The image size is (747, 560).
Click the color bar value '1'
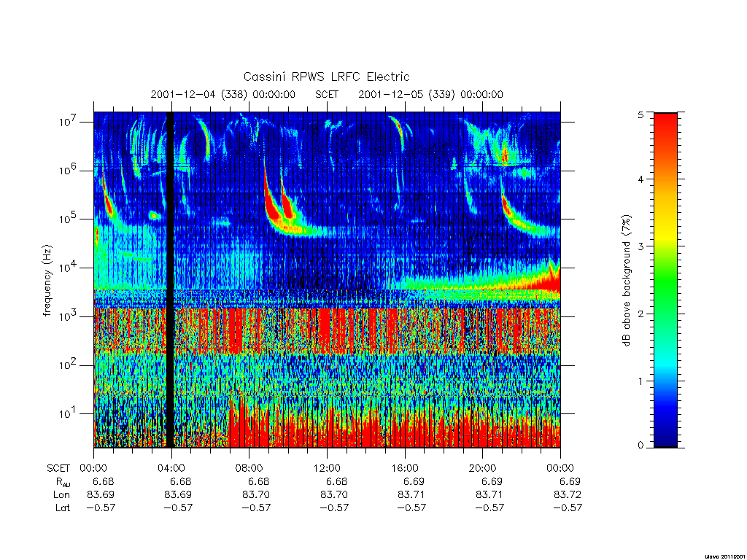coord(640,381)
